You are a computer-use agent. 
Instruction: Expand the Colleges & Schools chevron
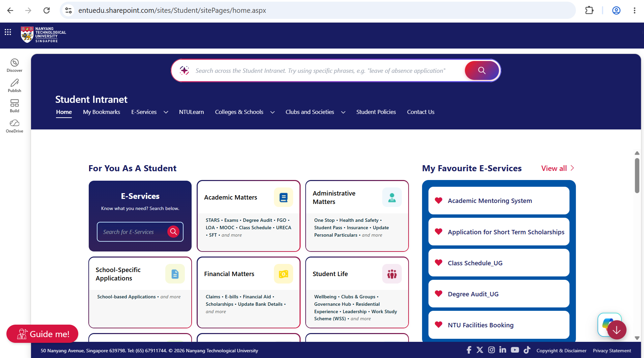[272, 112]
